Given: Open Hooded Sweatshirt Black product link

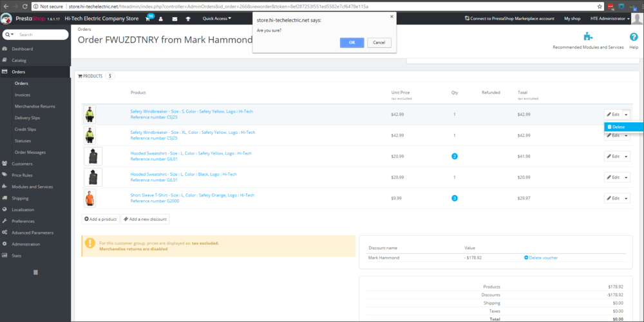Looking at the screenshot, I should [184, 174].
